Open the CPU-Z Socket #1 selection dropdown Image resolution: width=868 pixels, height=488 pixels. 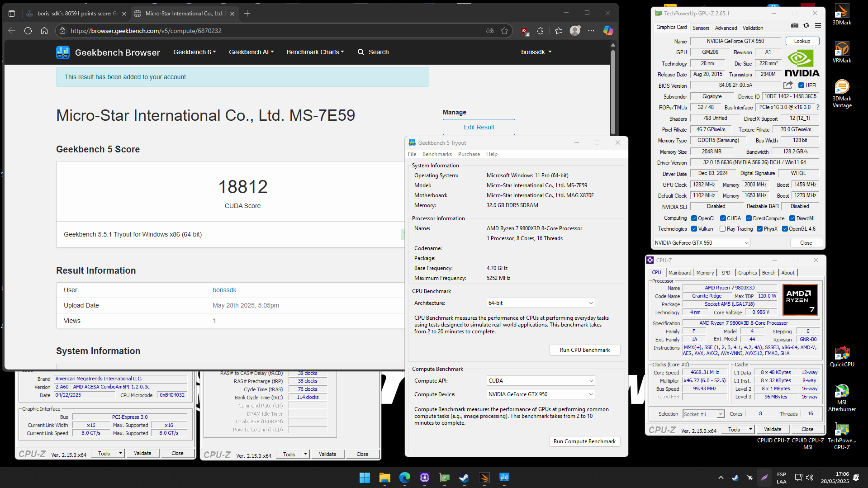pos(703,414)
